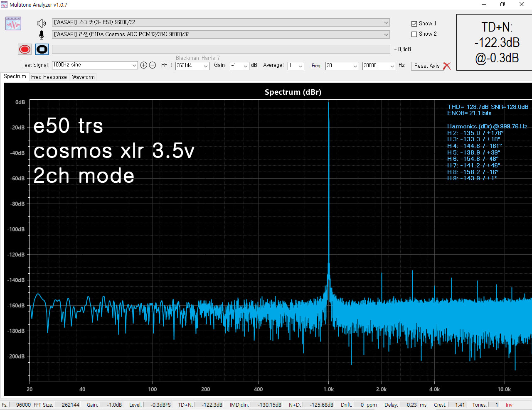Click the Spectrum (dBr) chart title
532x410 pixels.
click(293, 92)
